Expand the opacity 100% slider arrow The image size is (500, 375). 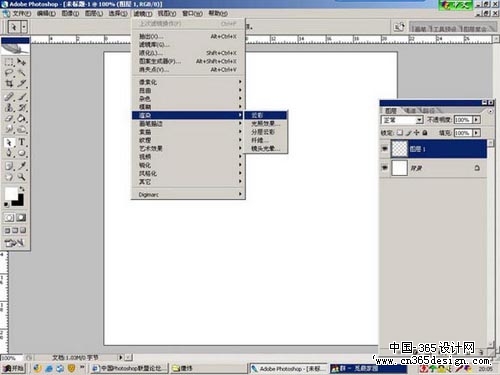pos(477,120)
